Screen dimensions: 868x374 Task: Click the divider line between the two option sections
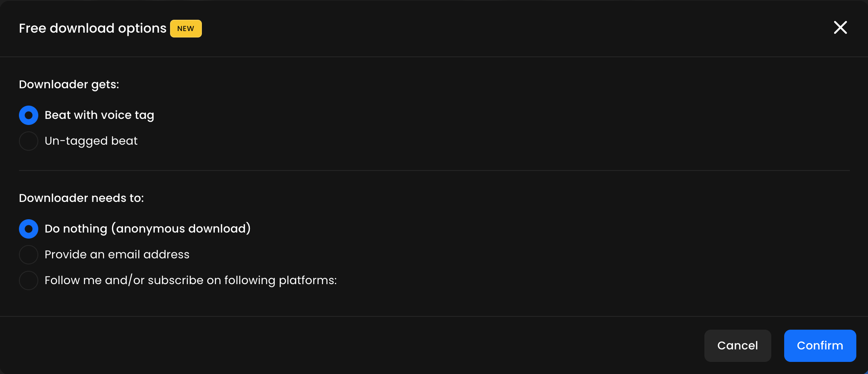coord(434,170)
